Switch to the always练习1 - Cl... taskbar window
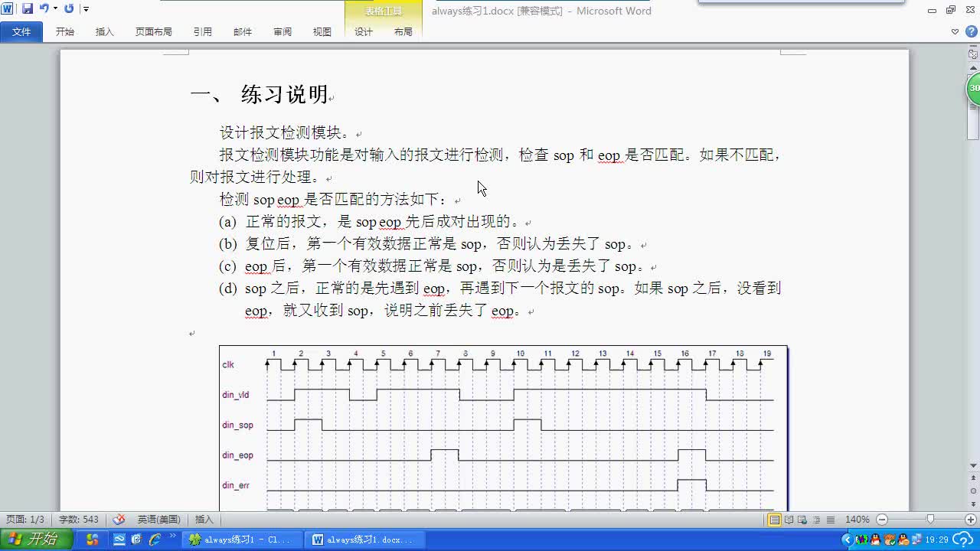980x551 pixels. [241, 540]
